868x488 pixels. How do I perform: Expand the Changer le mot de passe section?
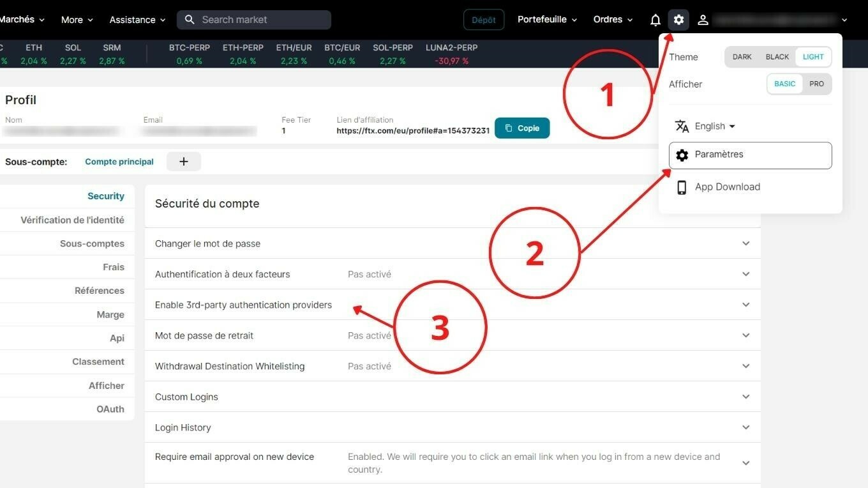coord(745,243)
